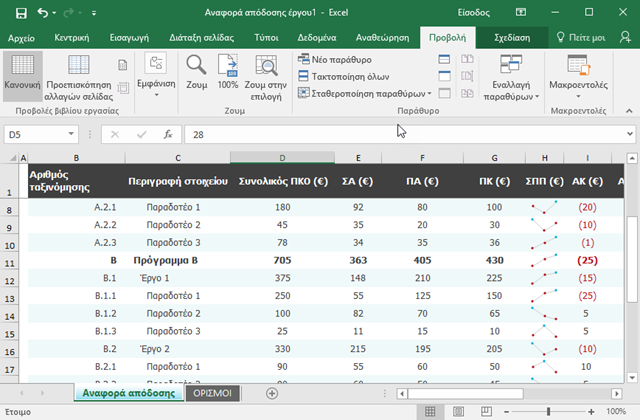Expand the Name Box dropdown
Viewport: 640px width, 420px height.
tap(71, 134)
